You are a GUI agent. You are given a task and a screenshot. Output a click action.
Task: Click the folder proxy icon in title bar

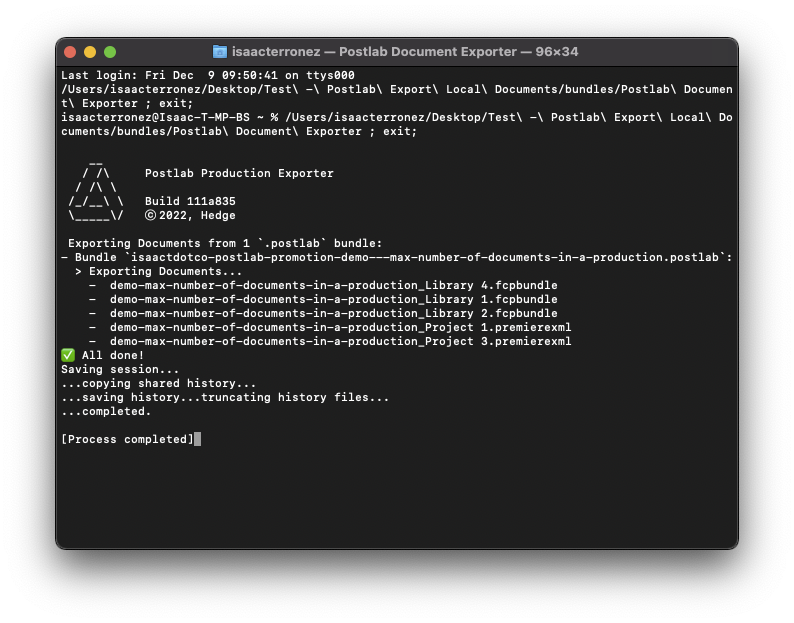pos(220,52)
